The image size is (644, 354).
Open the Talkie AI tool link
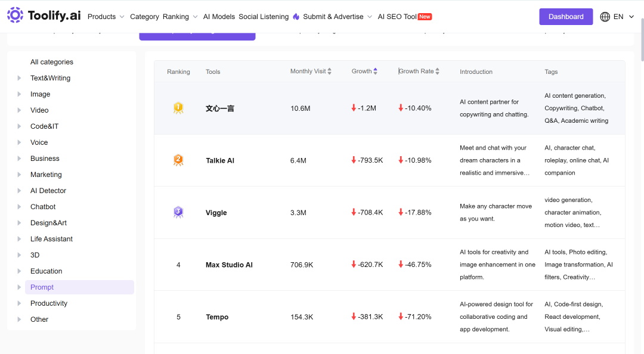click(220, 160)
